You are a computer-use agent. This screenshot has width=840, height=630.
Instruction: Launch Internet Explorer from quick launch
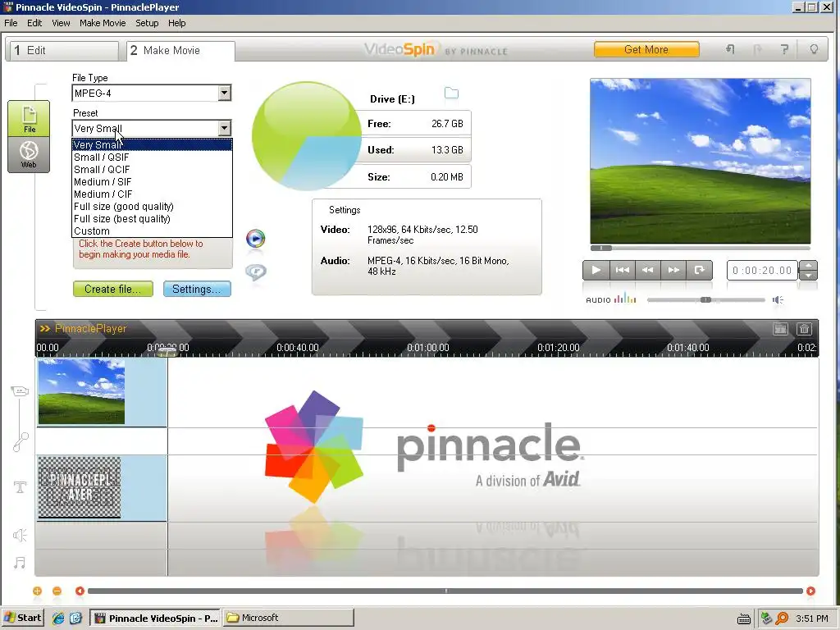(x=58, y=619)
